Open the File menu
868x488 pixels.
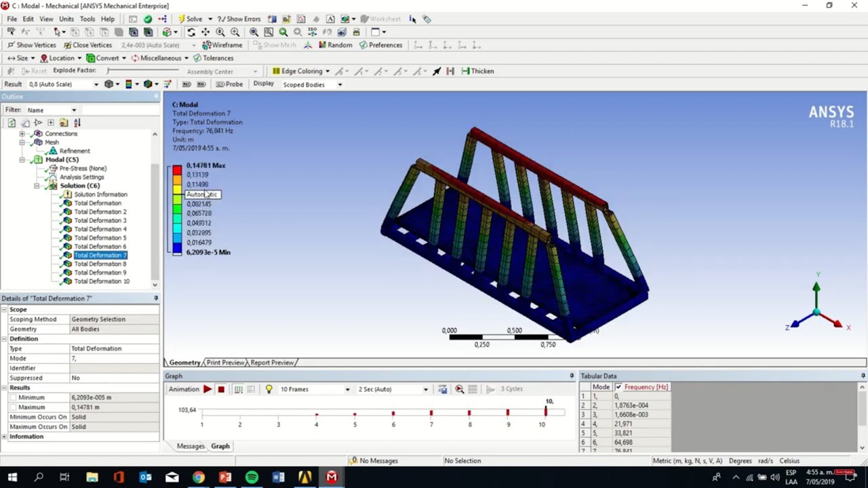coord(12,19)
